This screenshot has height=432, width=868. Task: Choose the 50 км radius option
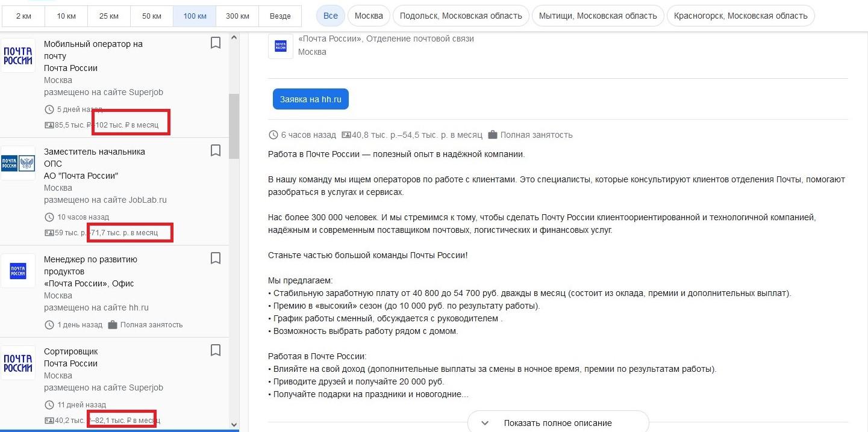click(x=152, y=16)
